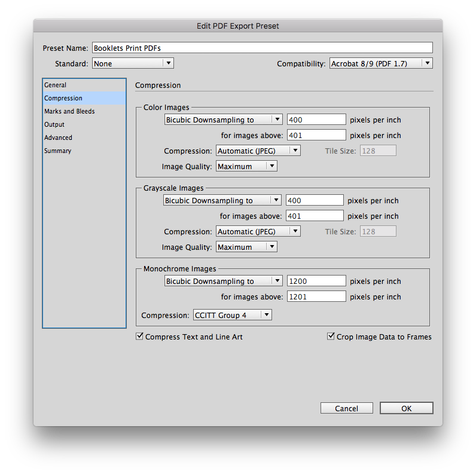The width and height of the screenshot is (476, 474).
Task: Open Color Images Image Quality dropdown
Action: point(246,166)
